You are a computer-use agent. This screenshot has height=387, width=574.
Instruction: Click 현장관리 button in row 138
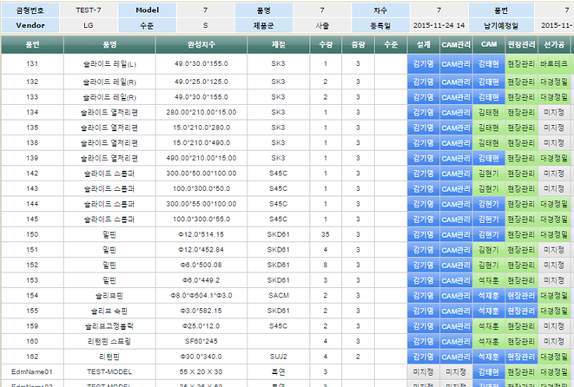[x=521, y=143]
